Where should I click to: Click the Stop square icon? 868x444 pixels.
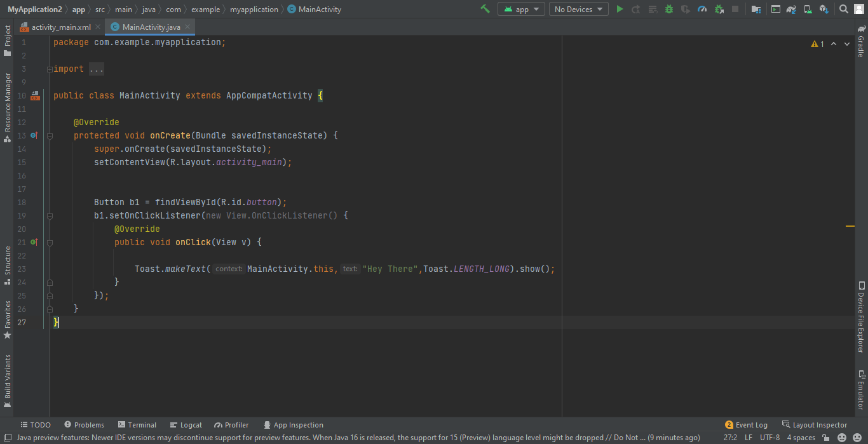point(735,9)
